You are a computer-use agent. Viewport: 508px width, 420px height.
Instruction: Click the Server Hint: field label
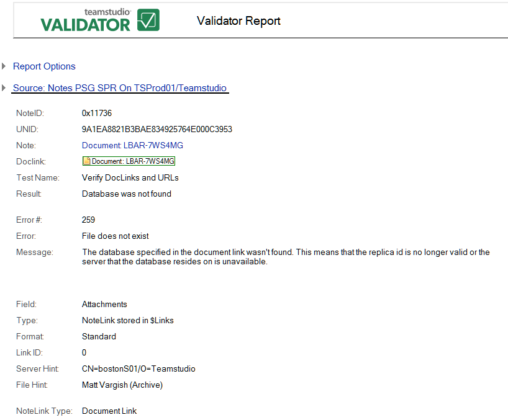pos(37,369)
